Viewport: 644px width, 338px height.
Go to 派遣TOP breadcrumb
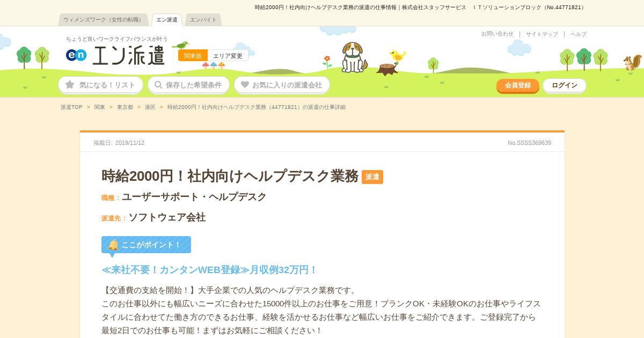71,107
